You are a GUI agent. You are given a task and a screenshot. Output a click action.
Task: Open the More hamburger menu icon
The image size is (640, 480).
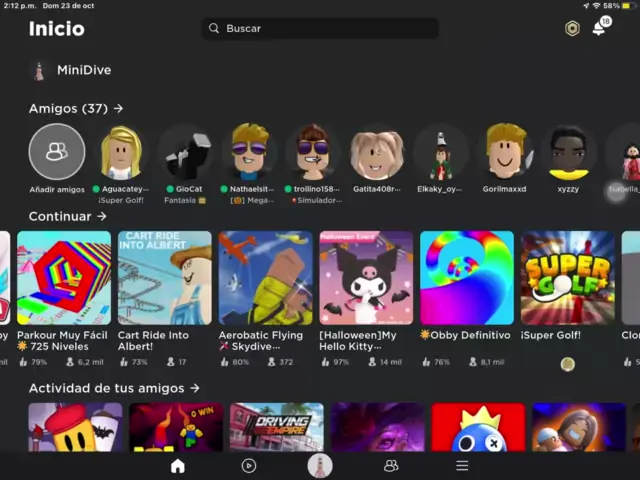point(462,465)
